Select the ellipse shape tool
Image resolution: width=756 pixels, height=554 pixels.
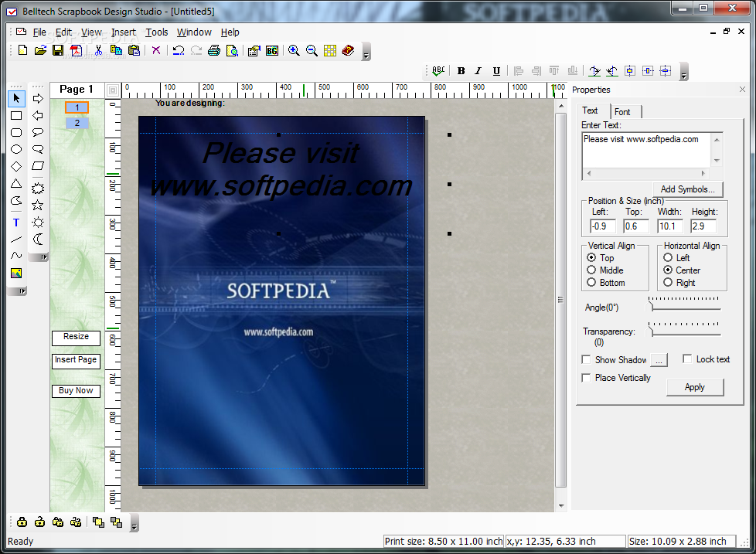coord(16,149)
